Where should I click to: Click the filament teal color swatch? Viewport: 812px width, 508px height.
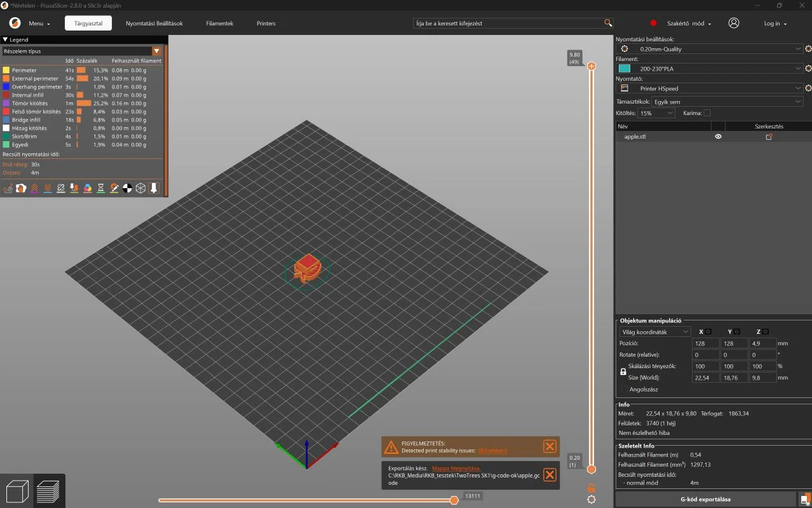625,69
